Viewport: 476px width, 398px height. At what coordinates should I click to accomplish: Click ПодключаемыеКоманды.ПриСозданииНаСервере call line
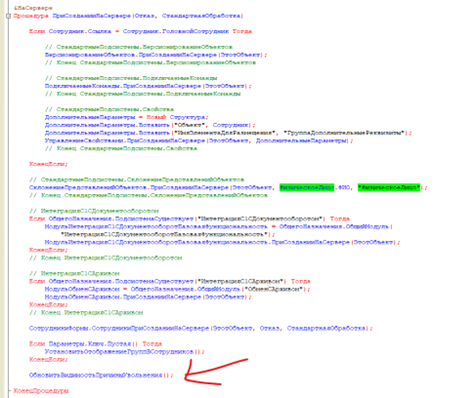[148, 86]
